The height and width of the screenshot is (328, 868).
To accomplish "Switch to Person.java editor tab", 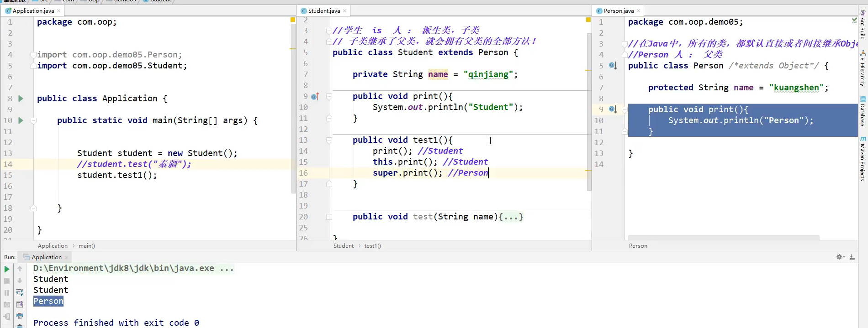I will (619, 11).
